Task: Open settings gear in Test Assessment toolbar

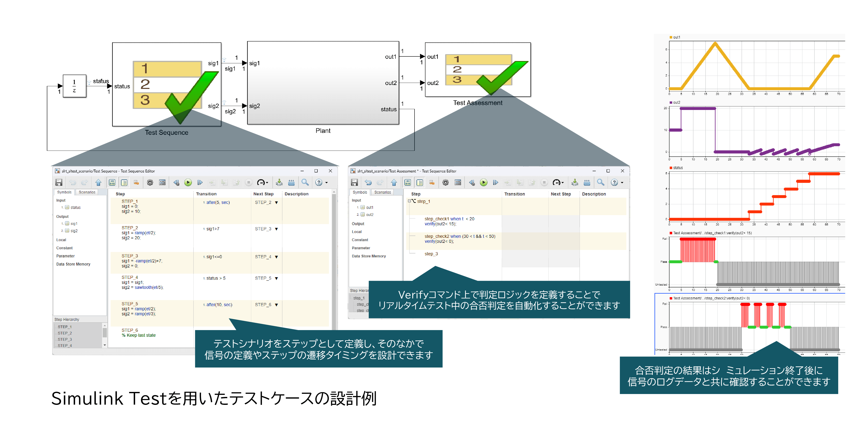Action: pyautogui.click(x=445, y=182)
